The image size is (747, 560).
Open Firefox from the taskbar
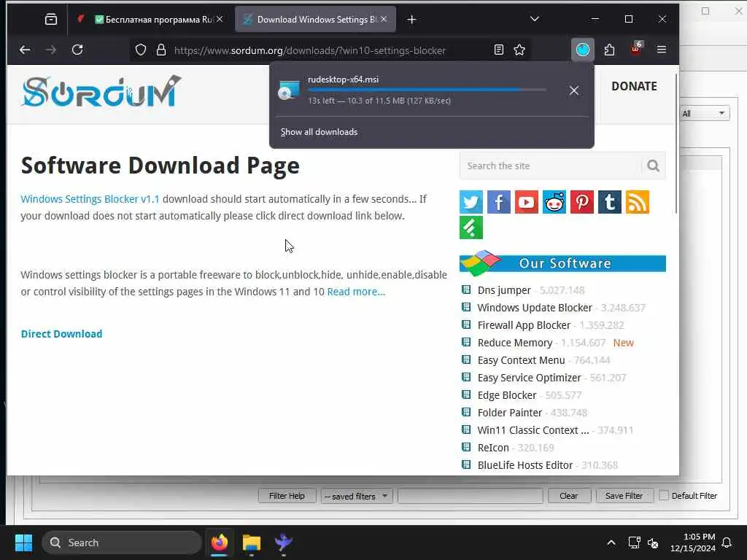tap(220, 542)
